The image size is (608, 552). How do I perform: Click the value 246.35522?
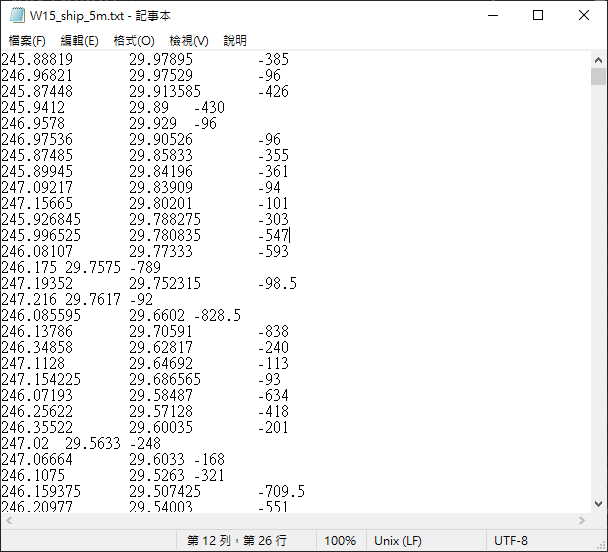pyautogui.click(x=37, y=427)
